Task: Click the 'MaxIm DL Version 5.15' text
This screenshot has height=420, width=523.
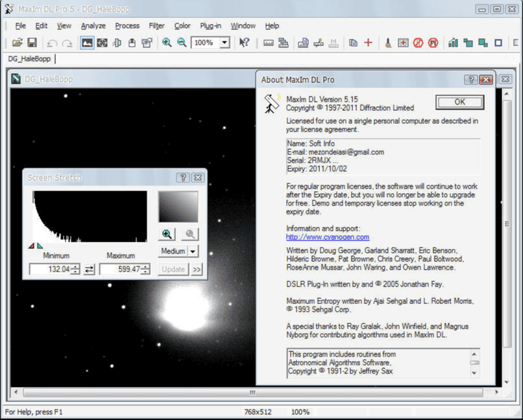Action: (x=322, y=99)
